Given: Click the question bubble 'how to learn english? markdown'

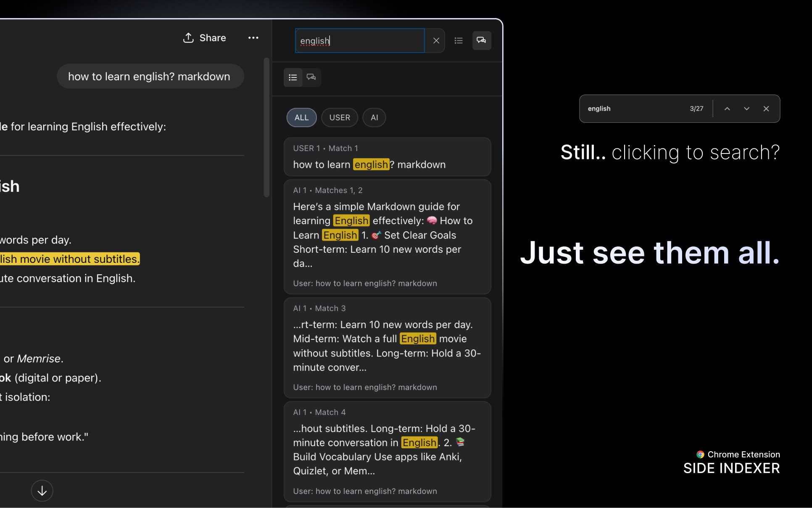Looking at the screenshot, I should pos(150,76).
